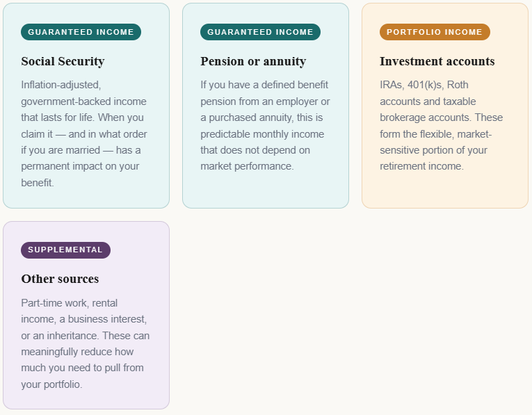Open the Pension or annuity heading

(253, 61)
